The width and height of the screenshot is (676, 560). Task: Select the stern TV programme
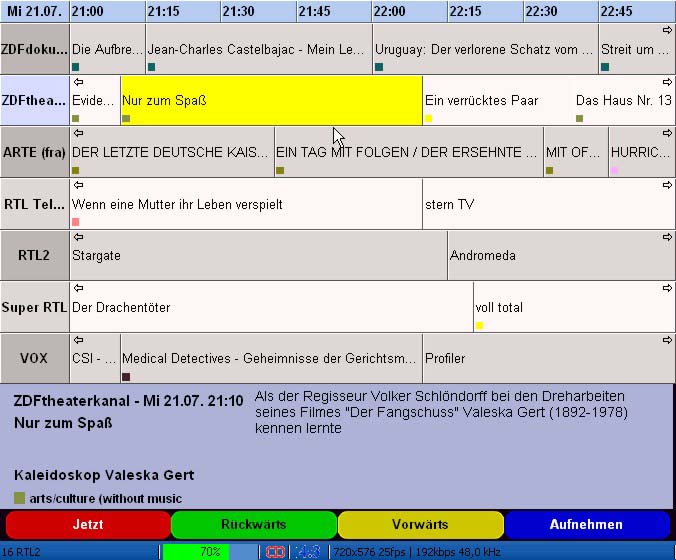[549, 204]
